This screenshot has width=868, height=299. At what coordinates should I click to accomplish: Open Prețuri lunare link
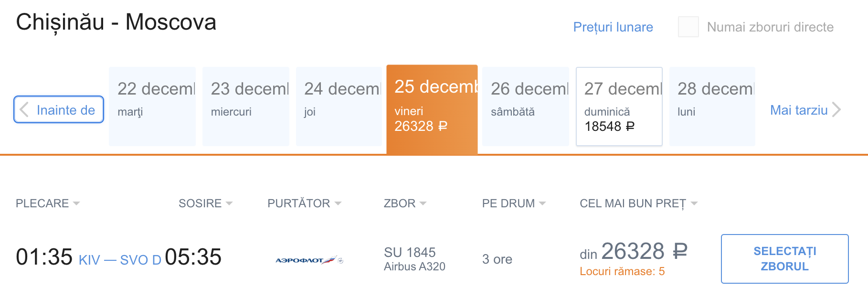coord(613,27)
